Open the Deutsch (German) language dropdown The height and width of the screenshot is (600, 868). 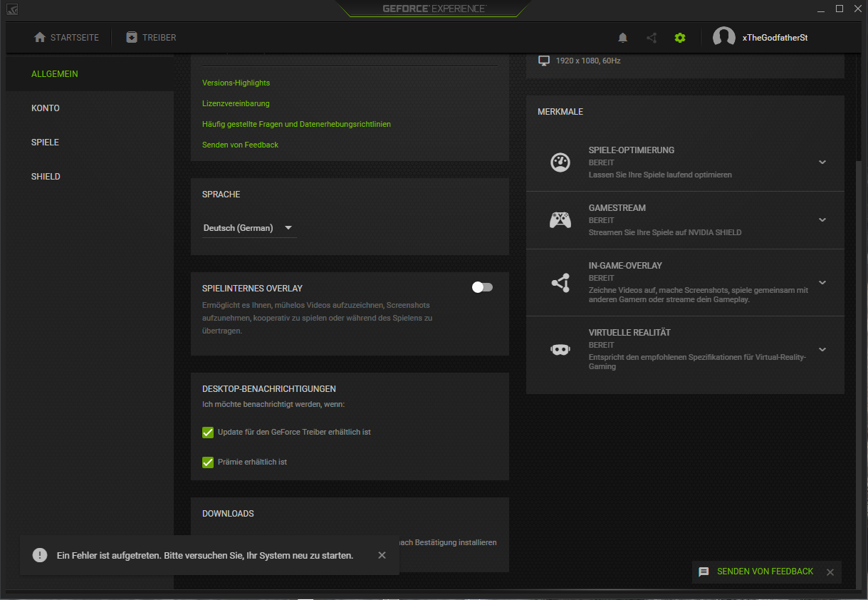click(x=249, y=228)
